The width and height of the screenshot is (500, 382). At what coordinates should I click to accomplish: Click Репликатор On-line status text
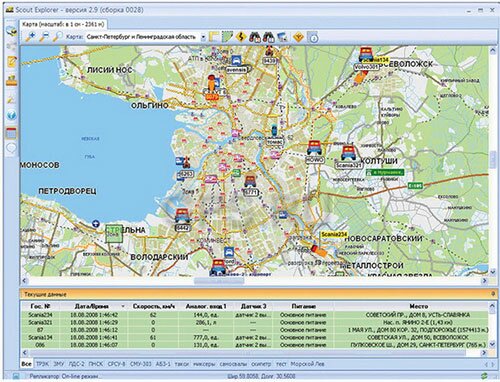point(65,376)
